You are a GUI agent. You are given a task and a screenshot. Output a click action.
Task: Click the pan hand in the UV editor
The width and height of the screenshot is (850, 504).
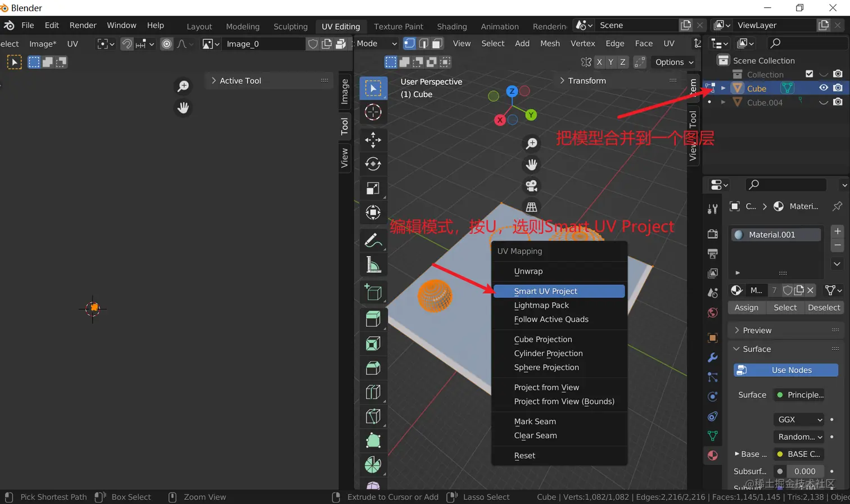pos(183,107)
